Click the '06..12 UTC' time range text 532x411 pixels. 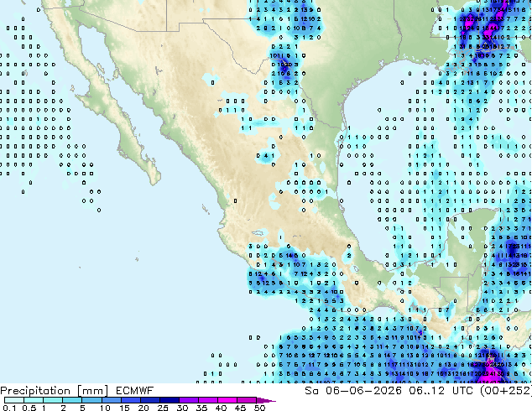coord(443,391)
